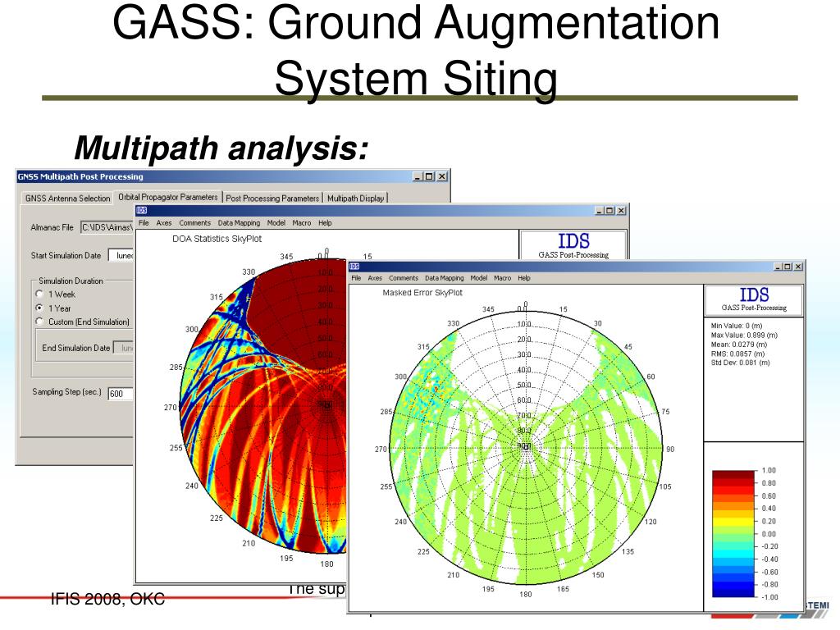The width and height of the screenshot is (840, 630).
Task: Click the Start Simulation Date field
Action: [x=121, y=256]
